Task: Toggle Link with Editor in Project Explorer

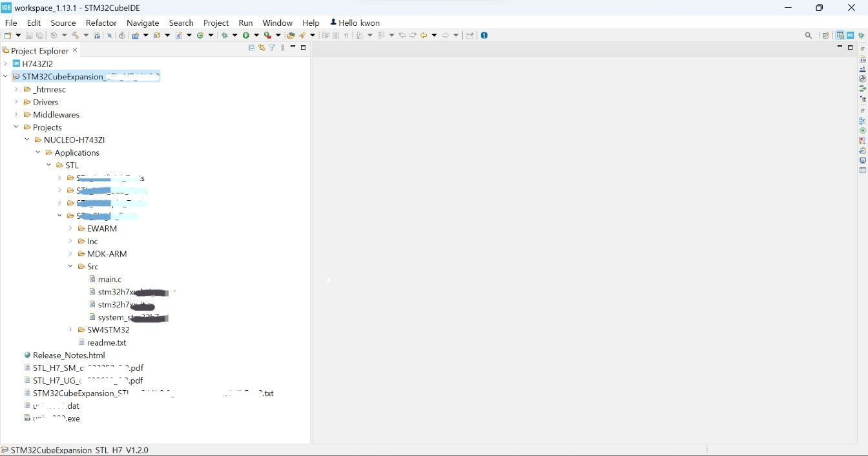Action: click(262, 48)
